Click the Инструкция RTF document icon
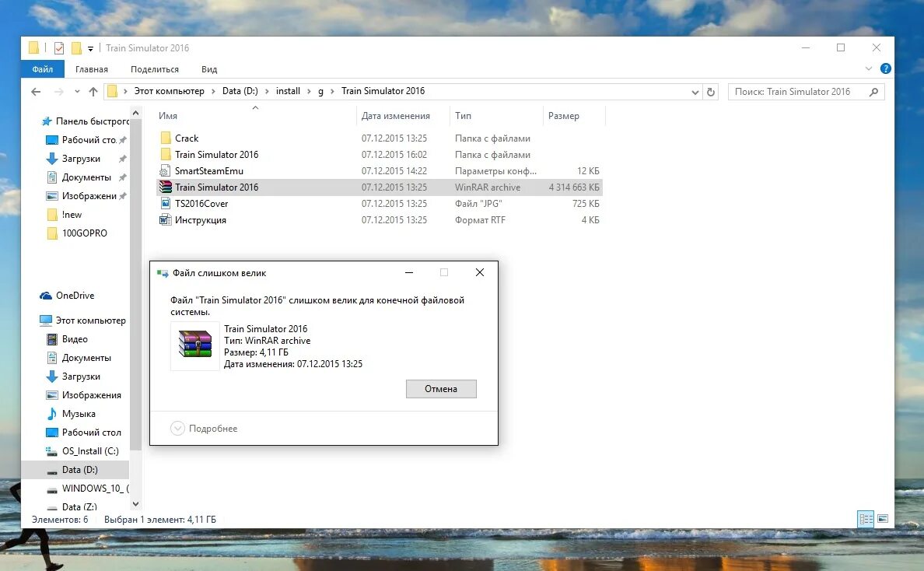The width and height of the screenshot is (924, 571). (x=165, y=220)
